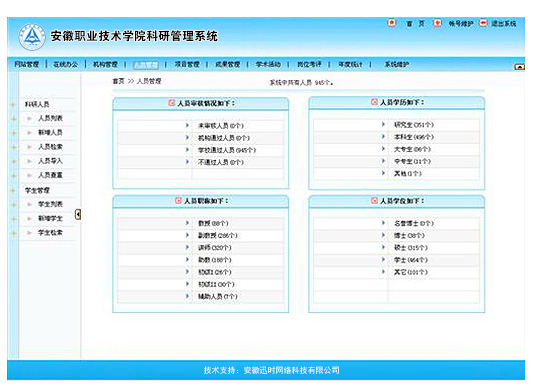Click the red icon beside 首页
Screen dimensions: 534x387
(x=392, y=23)
